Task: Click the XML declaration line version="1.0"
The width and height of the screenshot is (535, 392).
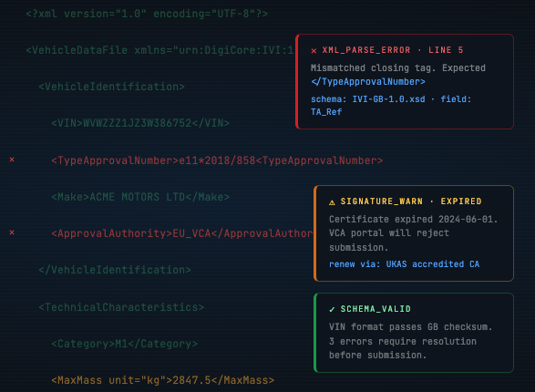Action: coord(147,14)
